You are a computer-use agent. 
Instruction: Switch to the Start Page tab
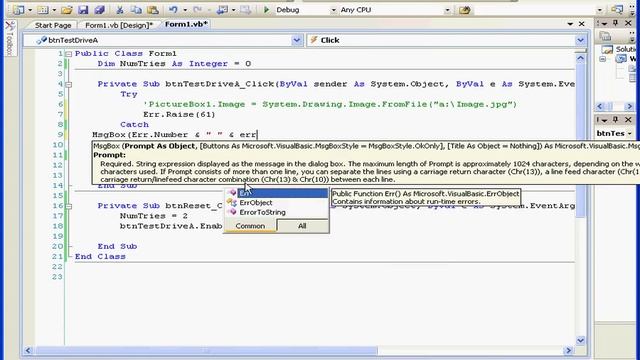(x=53, y=25)
